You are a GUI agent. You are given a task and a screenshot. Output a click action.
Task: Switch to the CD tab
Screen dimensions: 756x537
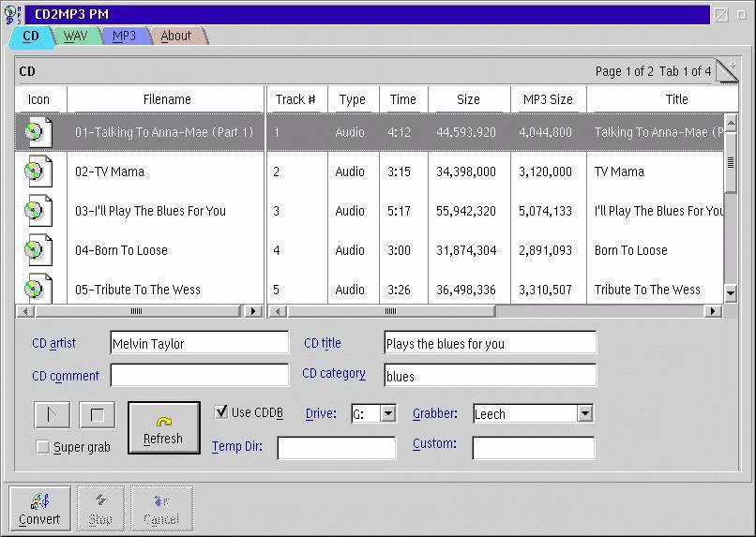31,37
